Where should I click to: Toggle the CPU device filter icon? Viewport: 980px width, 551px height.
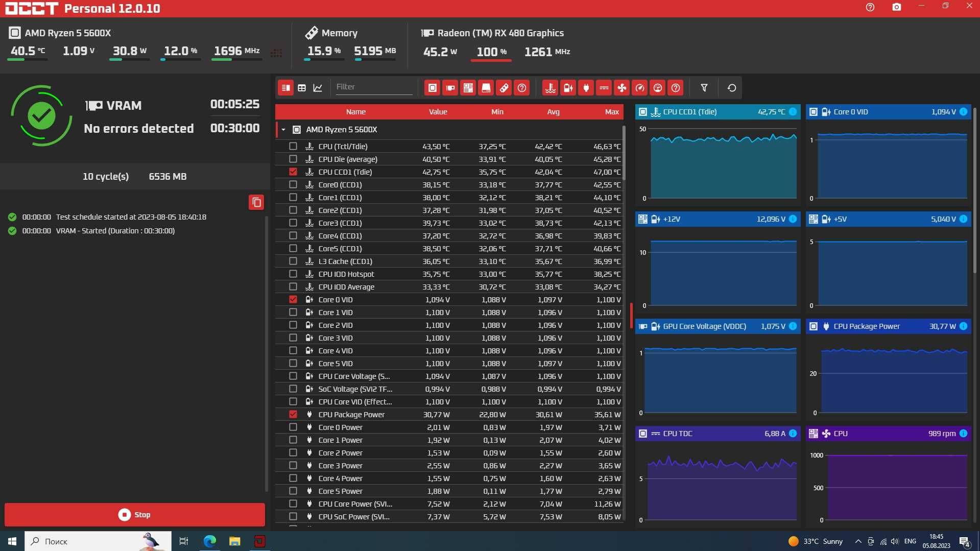click(433, 88)
